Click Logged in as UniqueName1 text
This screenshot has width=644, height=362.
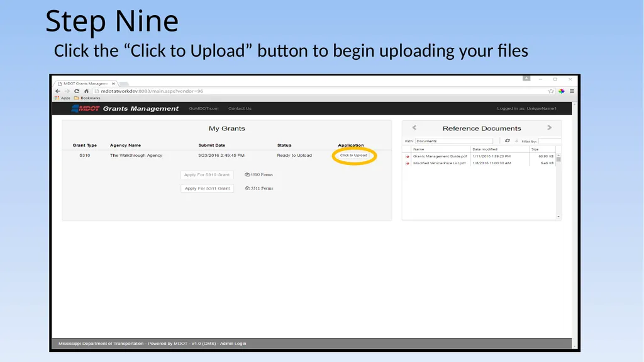(526, 108)
